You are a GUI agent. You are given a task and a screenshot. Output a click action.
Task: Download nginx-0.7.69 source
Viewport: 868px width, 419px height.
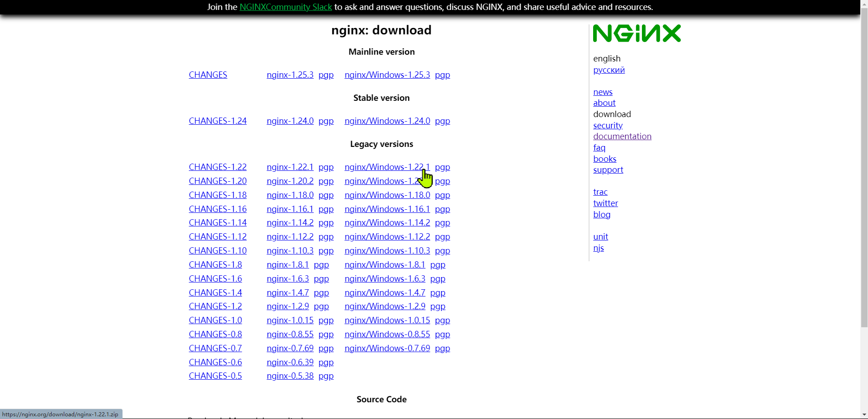290,348
